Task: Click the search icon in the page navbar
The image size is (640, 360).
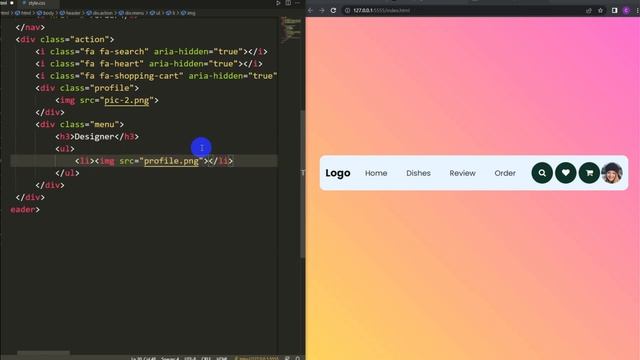Action: pos(542,173)
